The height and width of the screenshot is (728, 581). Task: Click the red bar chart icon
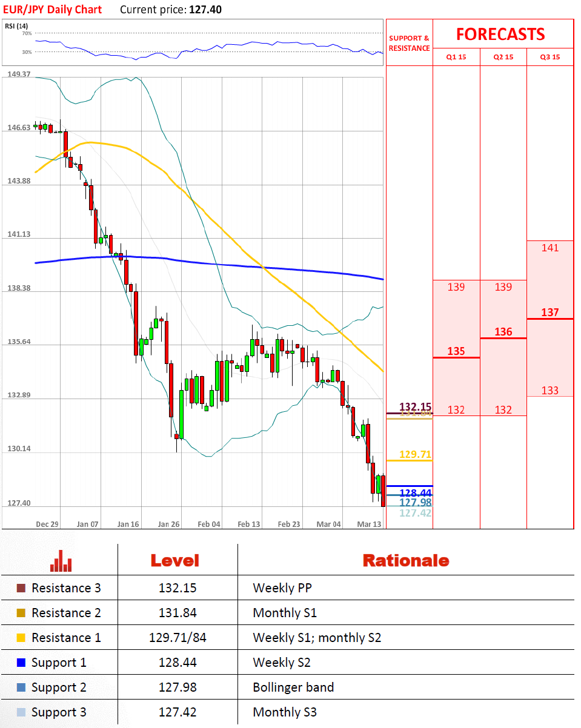pos(61,561)
